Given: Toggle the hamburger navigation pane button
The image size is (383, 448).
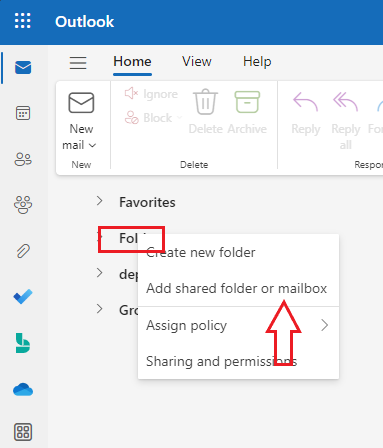Looking at the screenshot, I should pos(78,62).
